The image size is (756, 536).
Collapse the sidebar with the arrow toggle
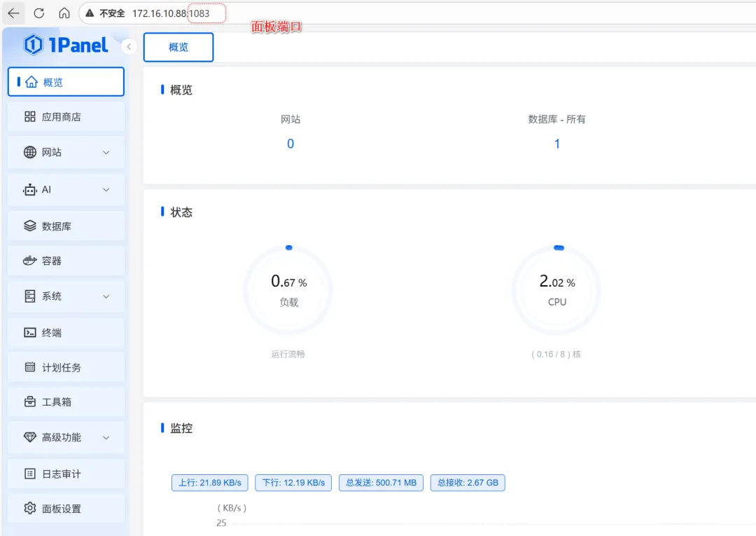click(129, 46)
